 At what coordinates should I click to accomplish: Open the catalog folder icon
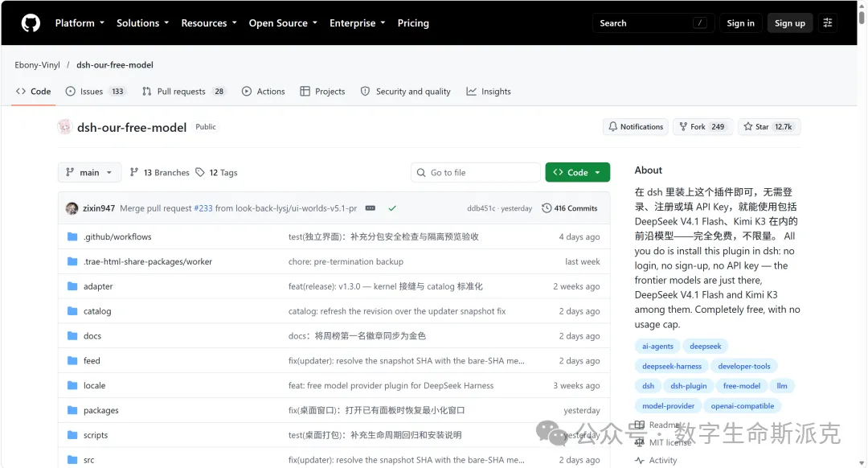[x=72, y=311]
